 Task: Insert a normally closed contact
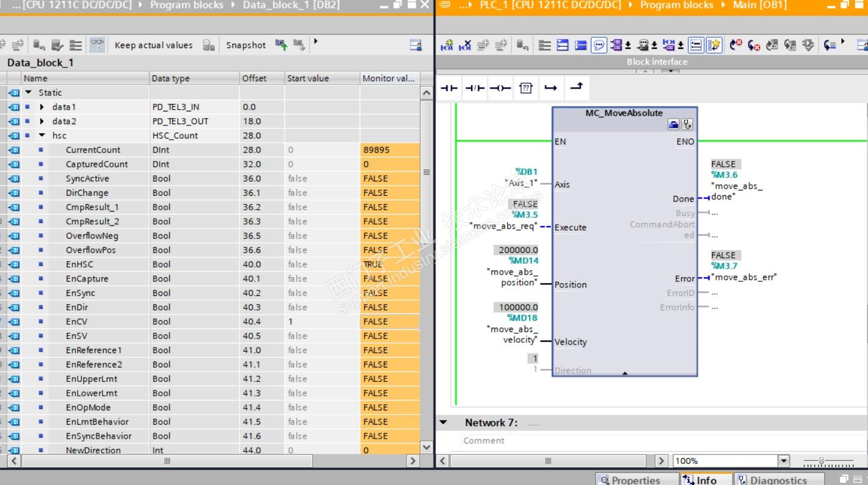(x=475, y=88)
